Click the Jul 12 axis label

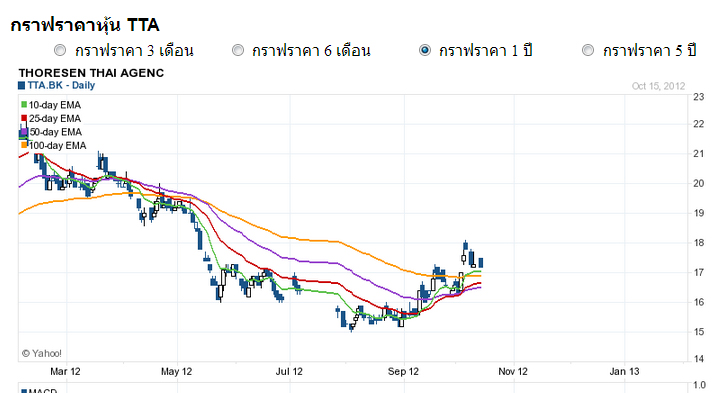(x=289, y=371)
